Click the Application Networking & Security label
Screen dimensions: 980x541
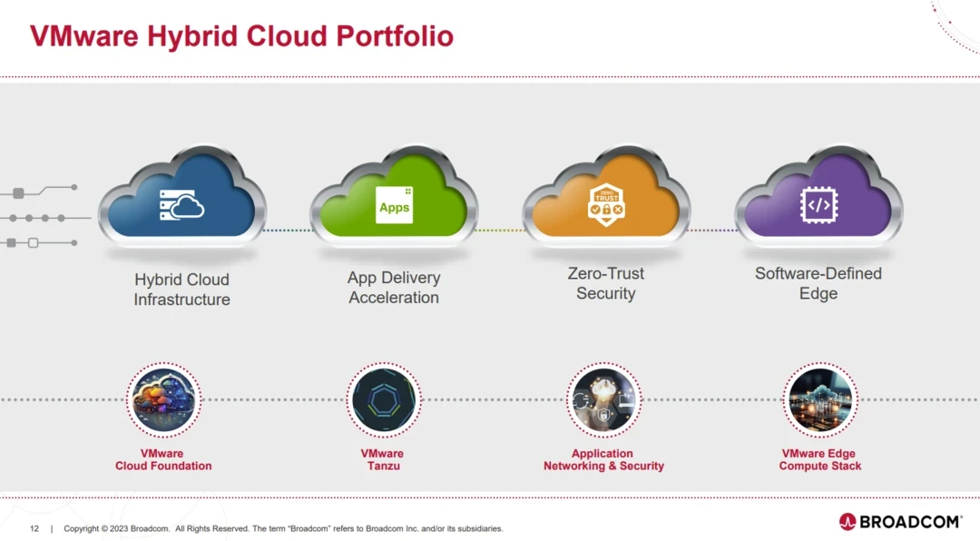[x=603, y=460]
